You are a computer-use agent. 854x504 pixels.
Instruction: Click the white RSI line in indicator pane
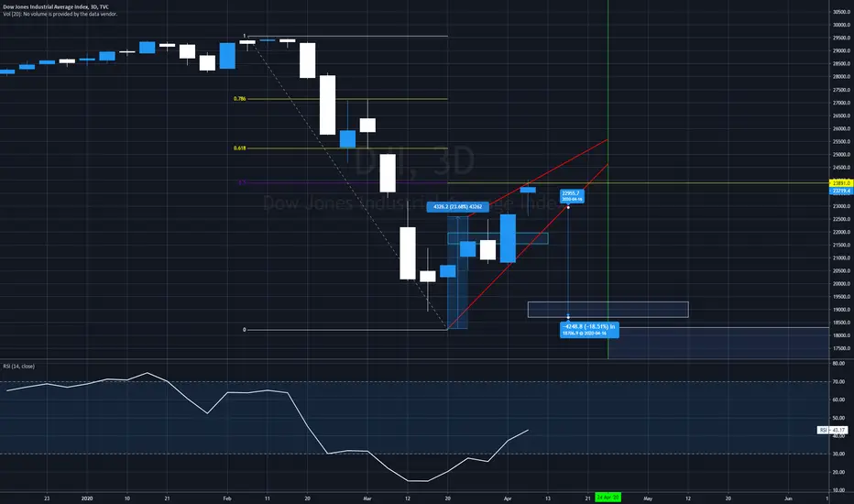(267, 427)
